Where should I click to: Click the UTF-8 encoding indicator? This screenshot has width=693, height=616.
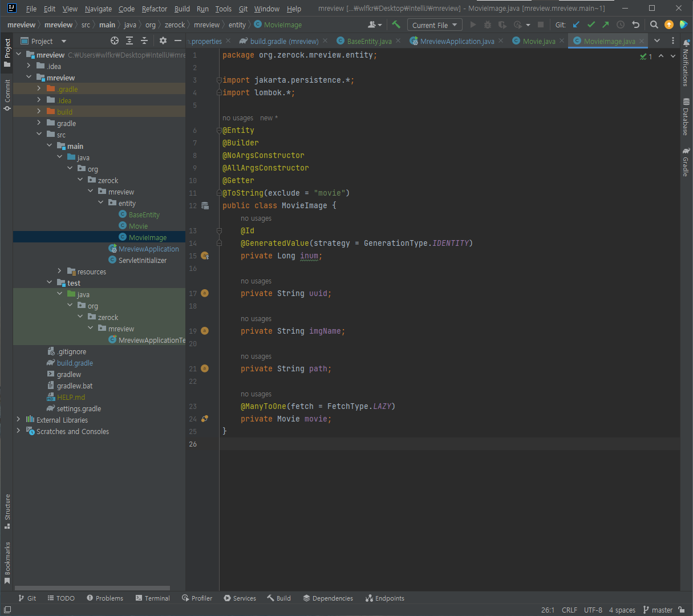coord(593,610)
